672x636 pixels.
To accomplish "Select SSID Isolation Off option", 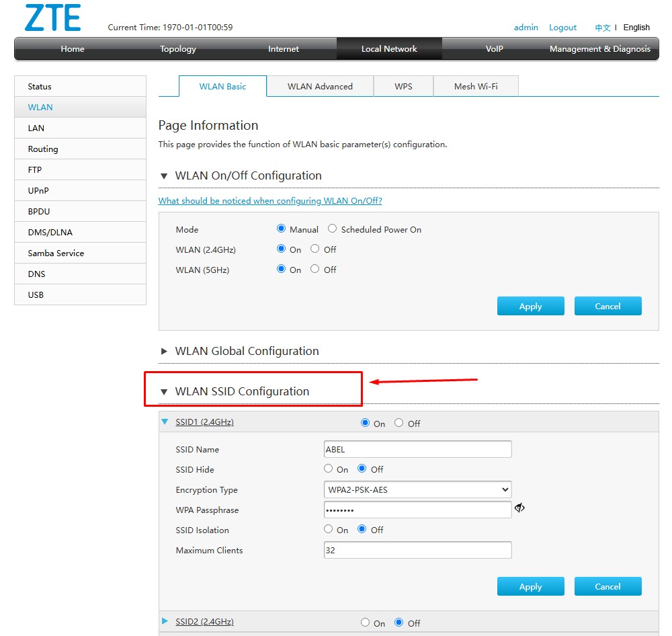I will pos(362,529).
